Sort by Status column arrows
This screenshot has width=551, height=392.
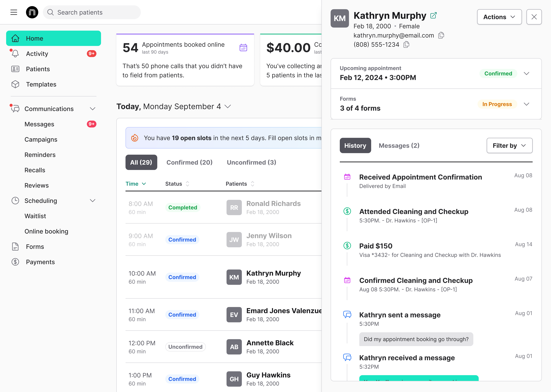tap(187, 184)
